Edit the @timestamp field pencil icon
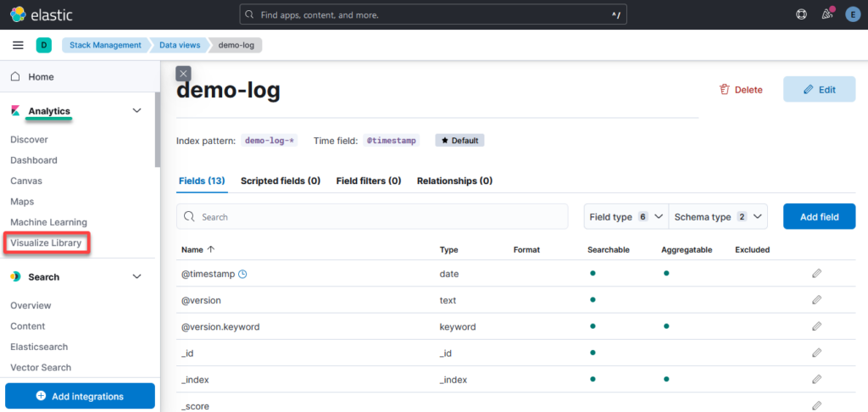The image size is (868, 412). point(816,273)
